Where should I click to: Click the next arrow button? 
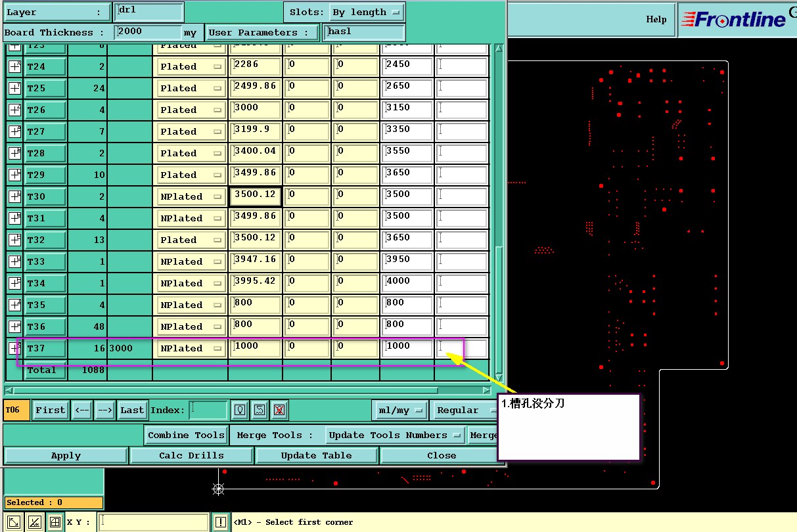(x=105, y=410)
